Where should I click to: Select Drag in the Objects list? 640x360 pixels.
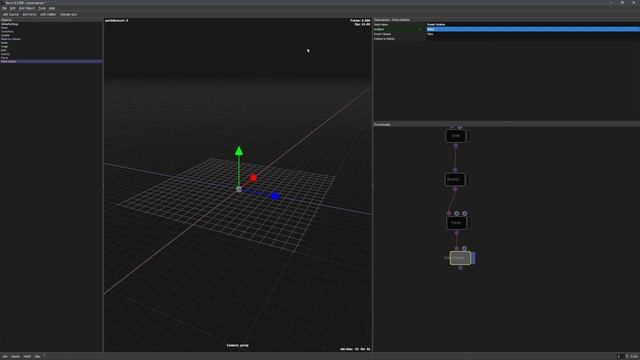(51, 47)
